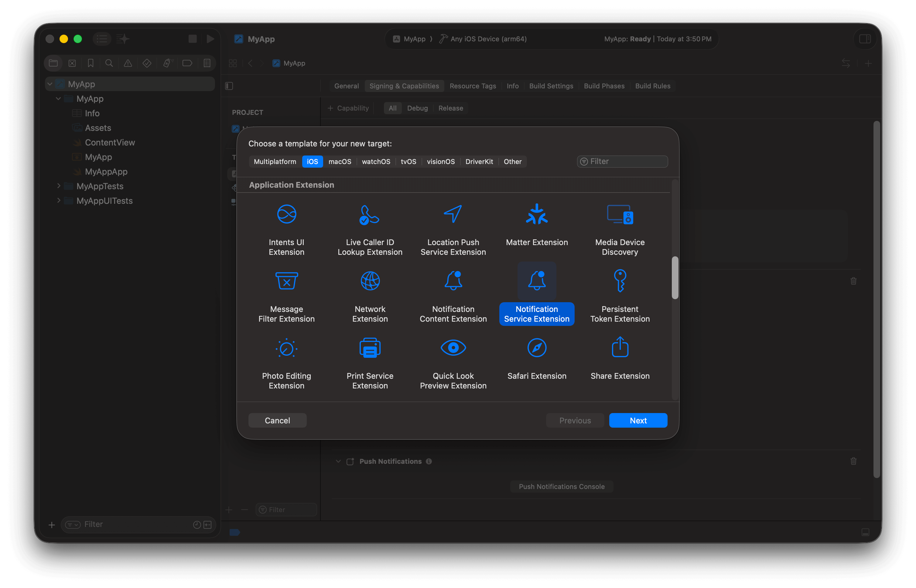Hide the targets list sidebar toggle
Viewport: 916px width, 588px height.
click(x=229, y=86)
